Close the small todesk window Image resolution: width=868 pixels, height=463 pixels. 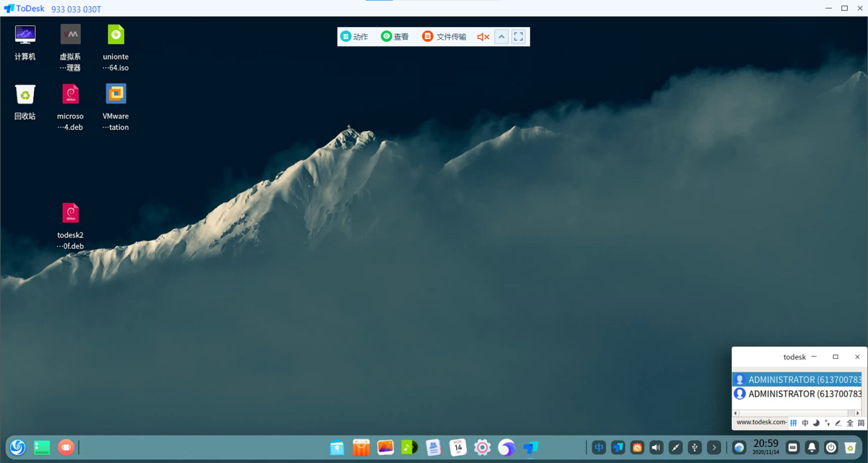(x=857, y=357)
